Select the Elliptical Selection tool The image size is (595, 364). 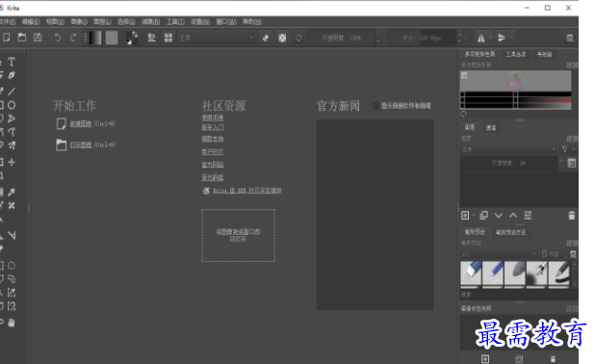point(12,266)
